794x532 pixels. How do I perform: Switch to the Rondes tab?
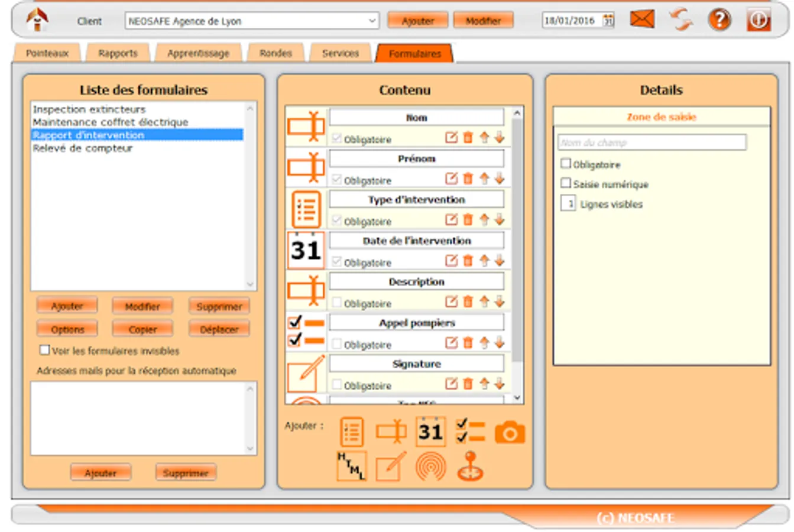click(276, 53)
